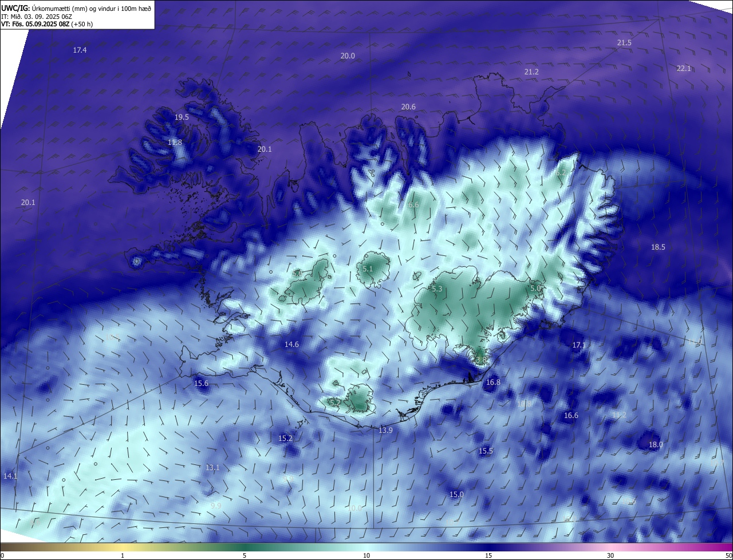Click the 16.8 value label
Viewport: 733px width, 560px height.
(x=492, y=382)
